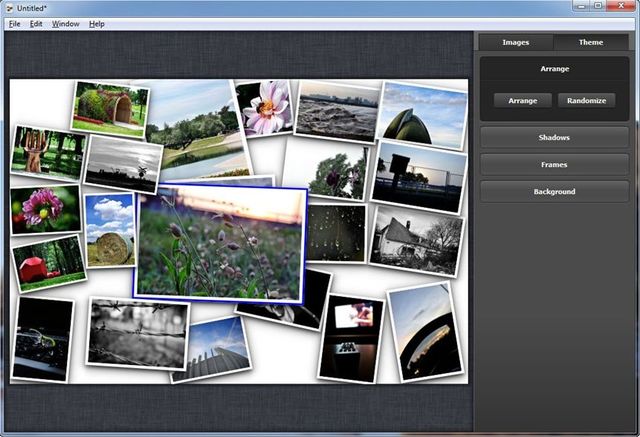Select the black-and-white old house photo
The image size is (640, 437).
coord(416,241)
